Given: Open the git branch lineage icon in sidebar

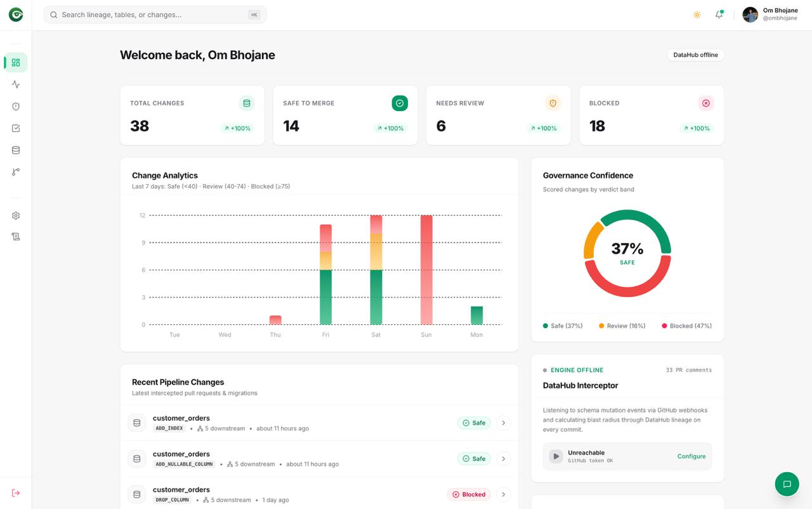Looking at the screenshot, I should pos(16,172).
